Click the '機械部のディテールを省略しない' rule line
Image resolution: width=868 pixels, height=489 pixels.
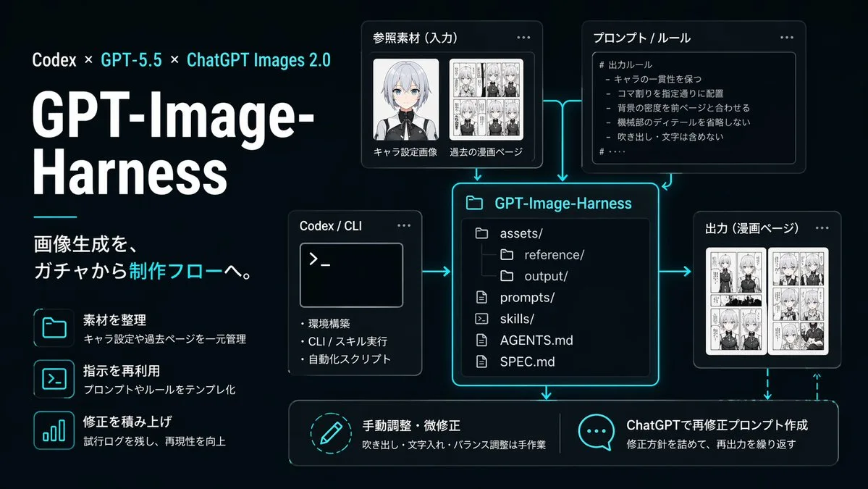(x=678, y=122)
